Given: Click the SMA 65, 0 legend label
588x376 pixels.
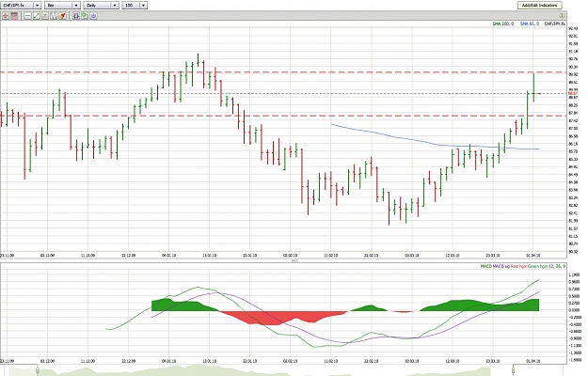Looking at the screenshot, I should click(x=530, y=23).
